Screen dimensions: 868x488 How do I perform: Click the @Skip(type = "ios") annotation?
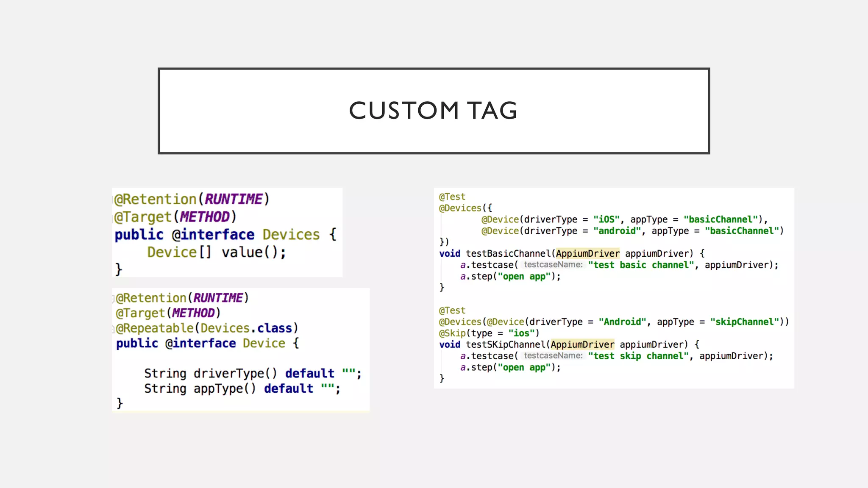(489, 333)
